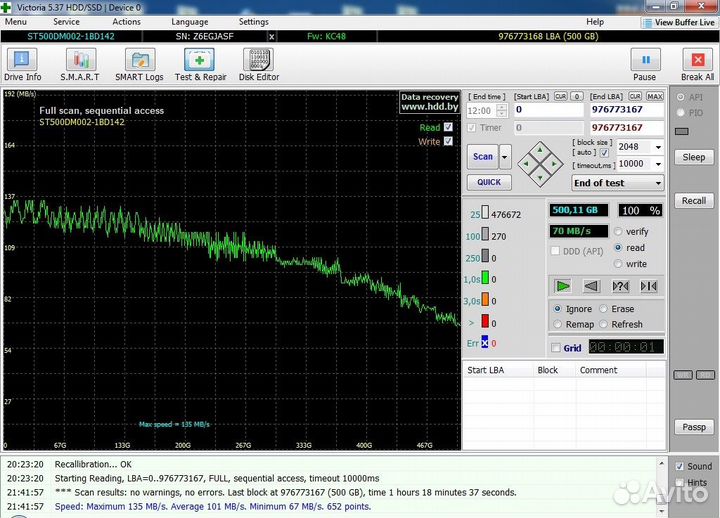720x518 pixels.
Task: Open the block size 2048 dropdown
Action: pos(657,146)
